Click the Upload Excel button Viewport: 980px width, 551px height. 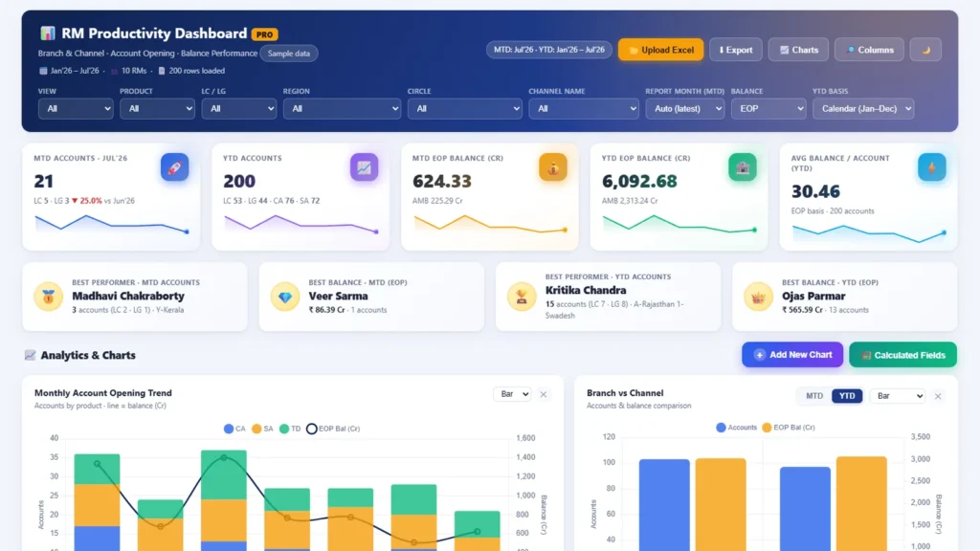660,50
